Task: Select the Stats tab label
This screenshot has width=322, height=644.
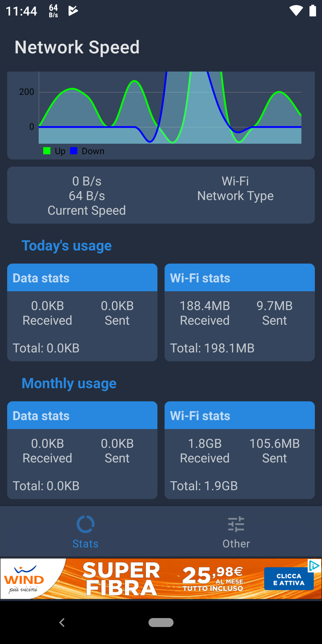Action: (86, 544)
